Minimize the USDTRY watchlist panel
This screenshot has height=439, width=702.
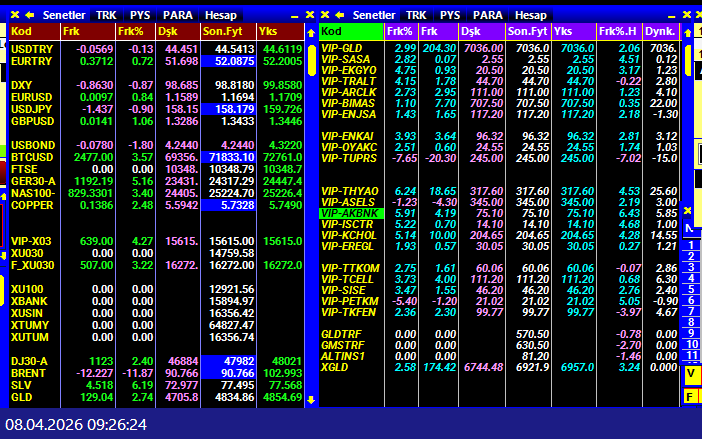click(294, 16)
